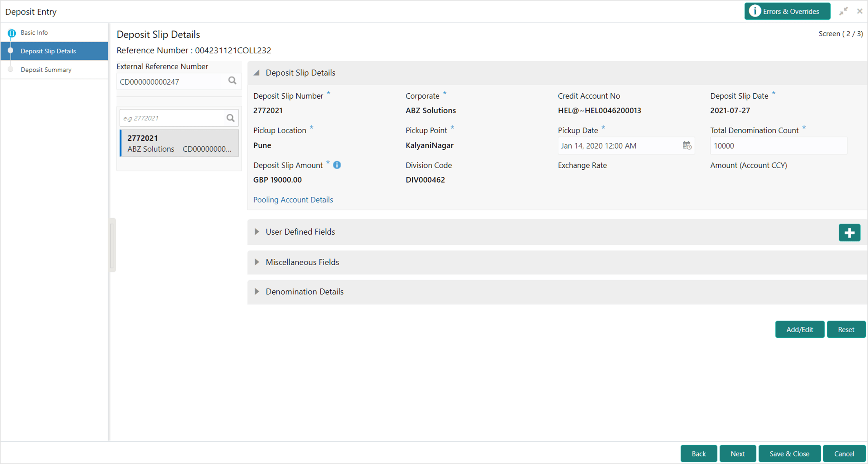
Task: Click the Deposit Slip Amount info icon
Action: [x=337, y=165]
